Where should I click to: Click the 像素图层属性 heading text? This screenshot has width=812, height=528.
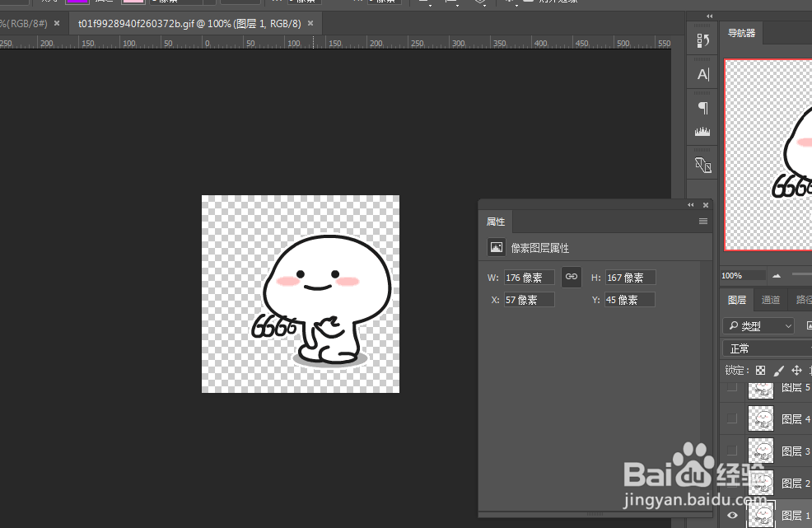tap(540, 248)
